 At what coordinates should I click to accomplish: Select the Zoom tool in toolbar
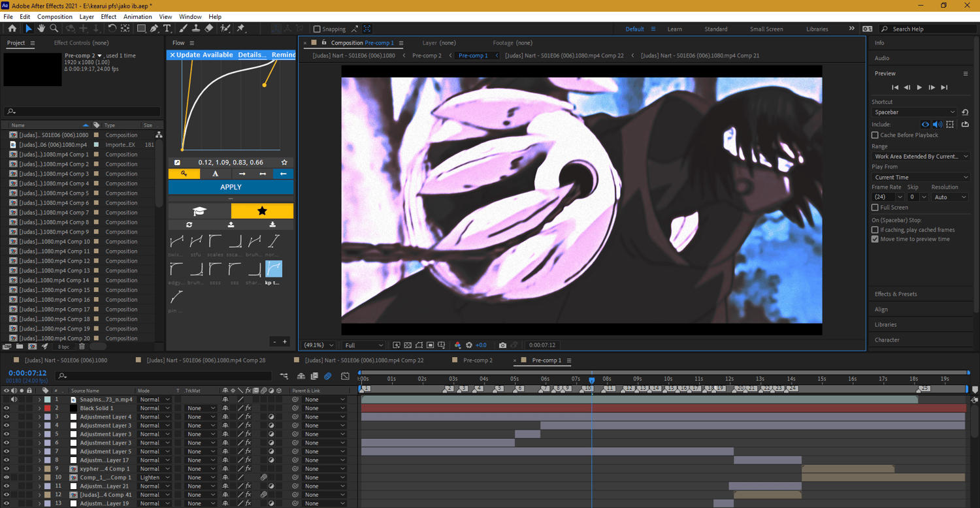[54, 29]
